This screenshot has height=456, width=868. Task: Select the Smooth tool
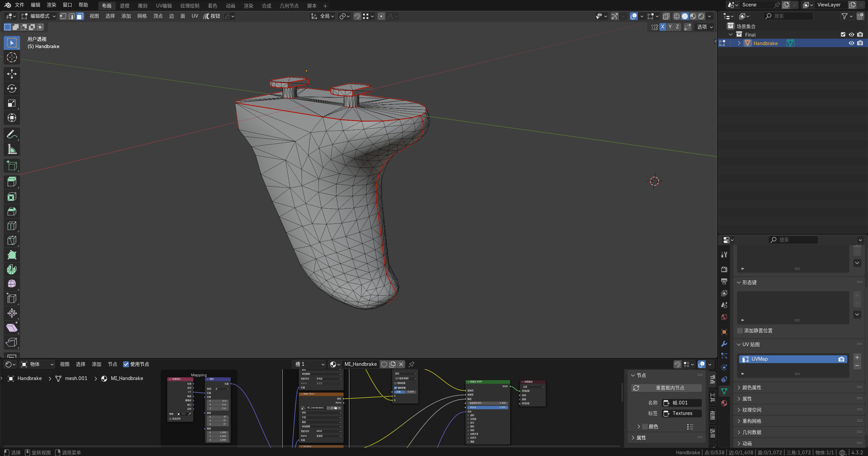12,284
